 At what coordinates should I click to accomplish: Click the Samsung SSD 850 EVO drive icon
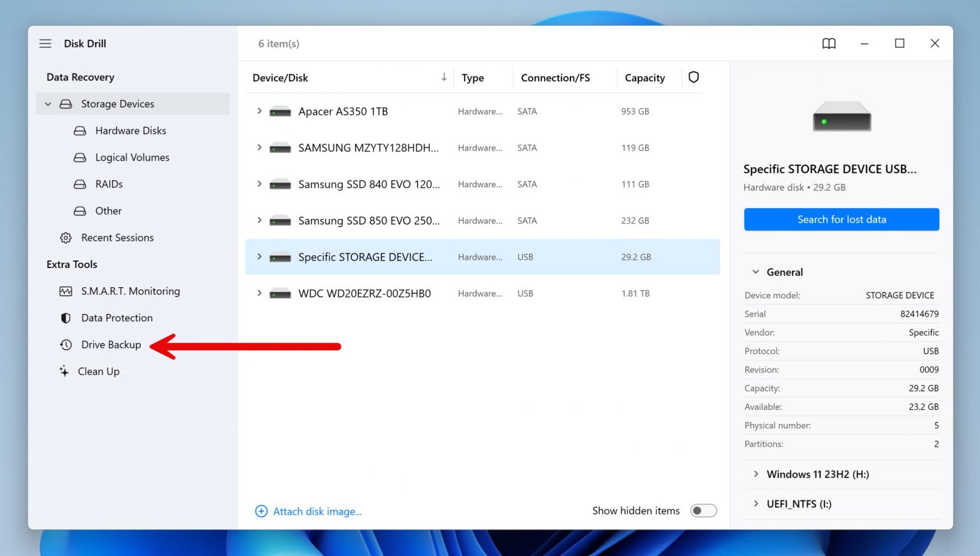click(x=280, y=221)
